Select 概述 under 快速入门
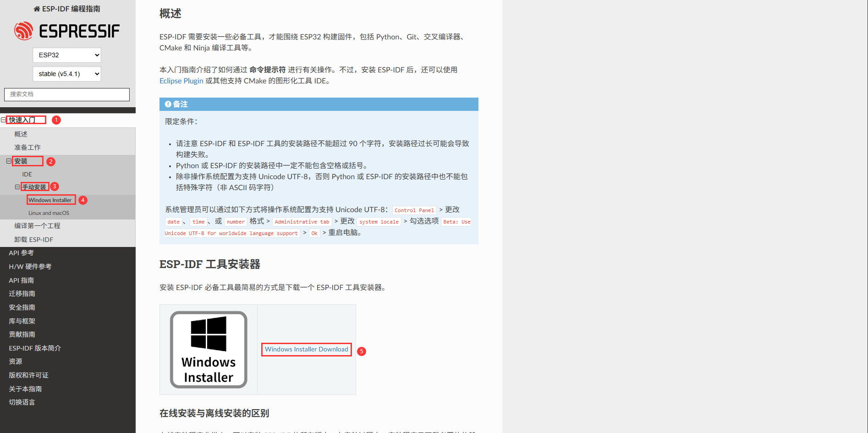868x433 pixels. tap(21, 133)
